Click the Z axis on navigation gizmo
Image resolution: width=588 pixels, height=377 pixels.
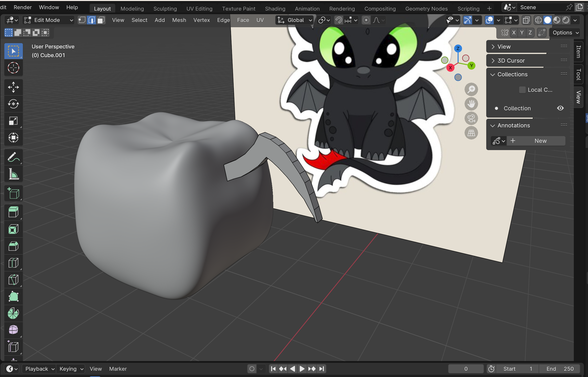coord(458,48)
